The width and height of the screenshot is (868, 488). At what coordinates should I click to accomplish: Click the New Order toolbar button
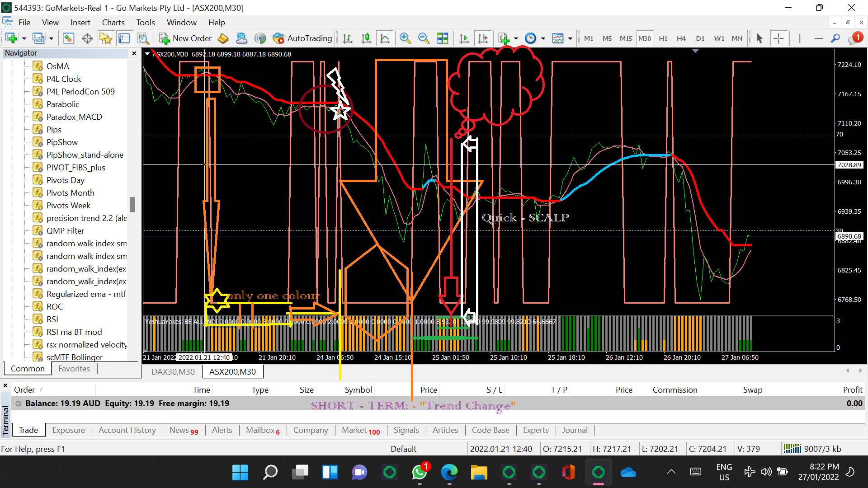tap(185, 38)
